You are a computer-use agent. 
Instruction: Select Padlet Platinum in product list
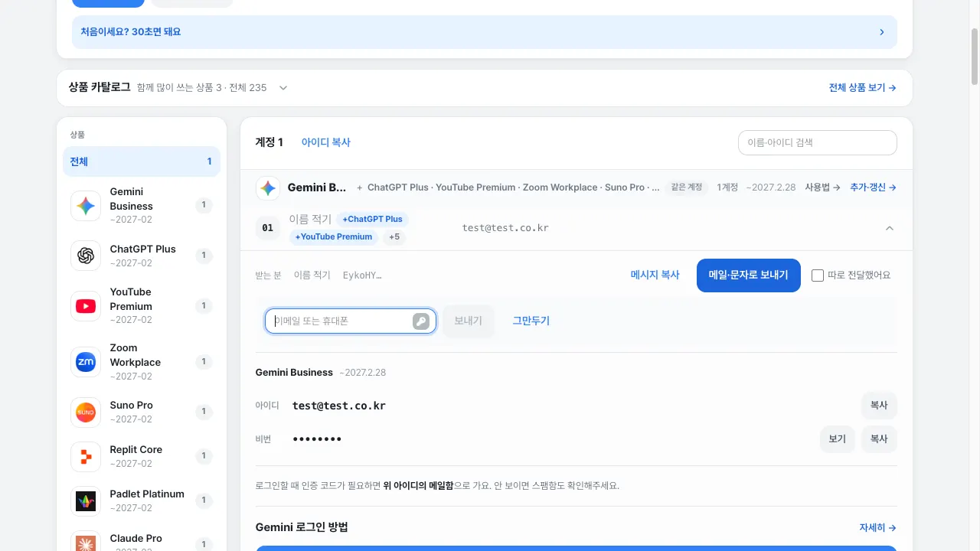tap(142, 500)
